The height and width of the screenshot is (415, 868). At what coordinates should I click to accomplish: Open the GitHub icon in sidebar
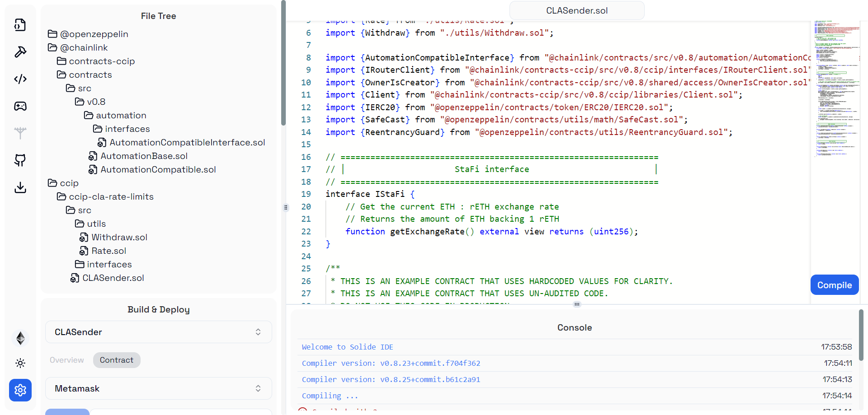pos(20,160)
